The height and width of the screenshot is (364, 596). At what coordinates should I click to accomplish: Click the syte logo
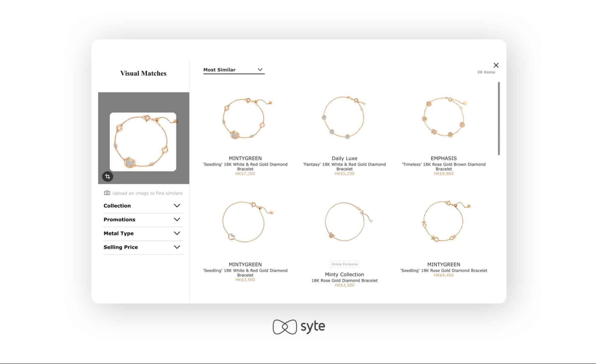coord(299,327)
